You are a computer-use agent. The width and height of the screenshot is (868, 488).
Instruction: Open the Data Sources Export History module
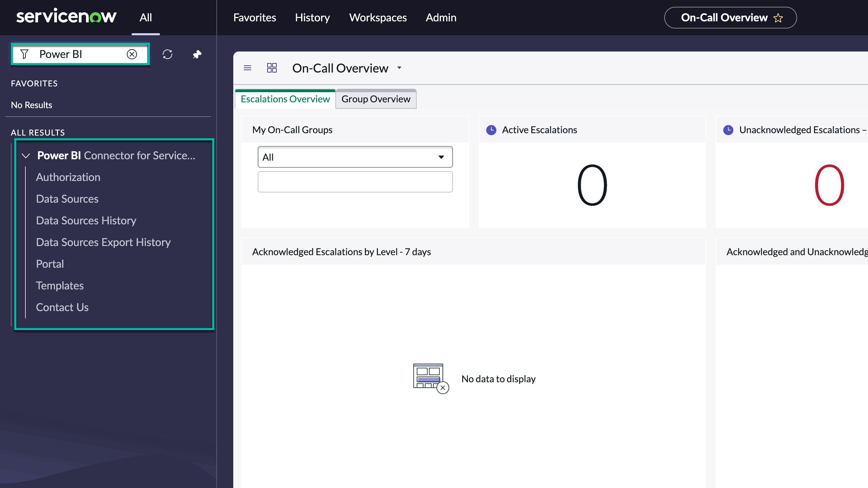pos(103,242)
